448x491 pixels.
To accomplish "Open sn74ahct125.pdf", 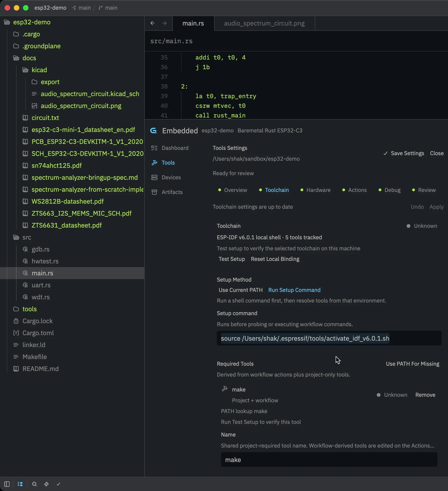I will pos(57,165).
